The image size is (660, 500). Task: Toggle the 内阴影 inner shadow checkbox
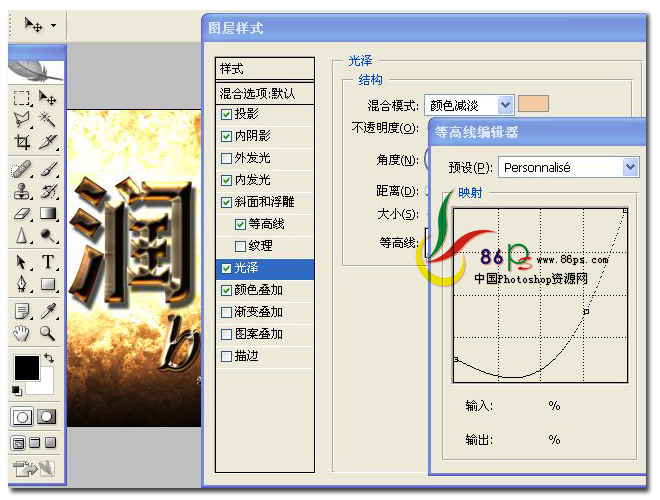(226, 136)
